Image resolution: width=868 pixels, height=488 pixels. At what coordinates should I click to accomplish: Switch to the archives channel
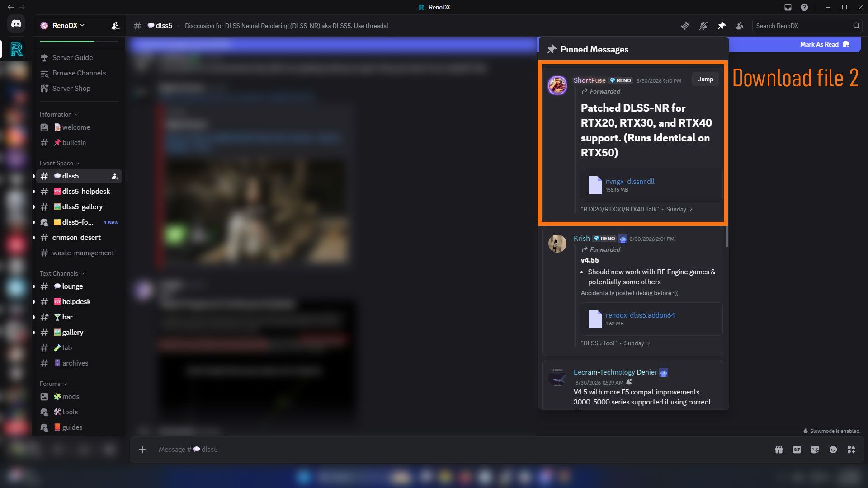coord(79,363)
